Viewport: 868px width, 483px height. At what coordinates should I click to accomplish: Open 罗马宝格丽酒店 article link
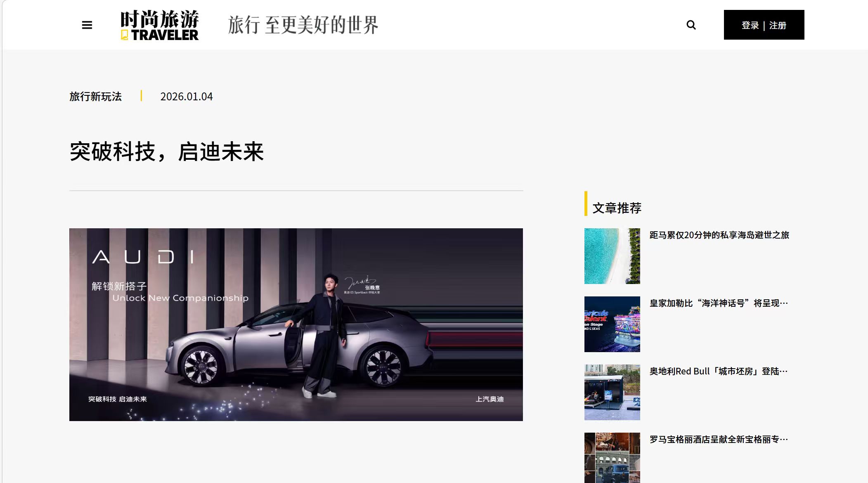pos(719,439)
